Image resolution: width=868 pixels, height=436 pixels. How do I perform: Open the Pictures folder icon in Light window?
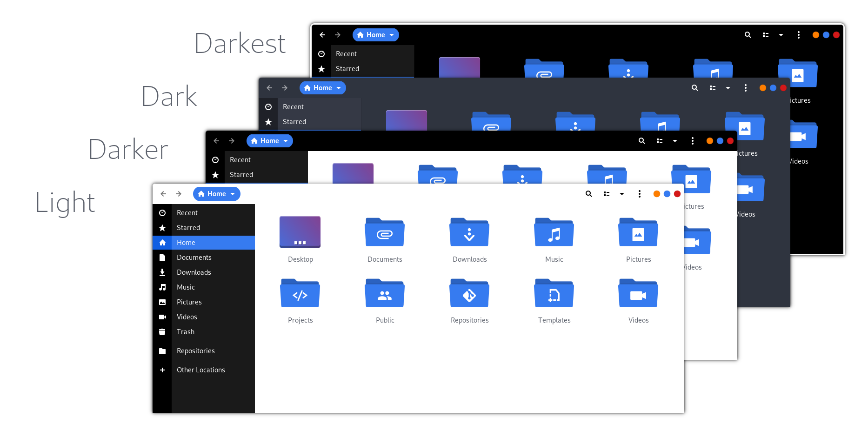(x=638, y=232)
